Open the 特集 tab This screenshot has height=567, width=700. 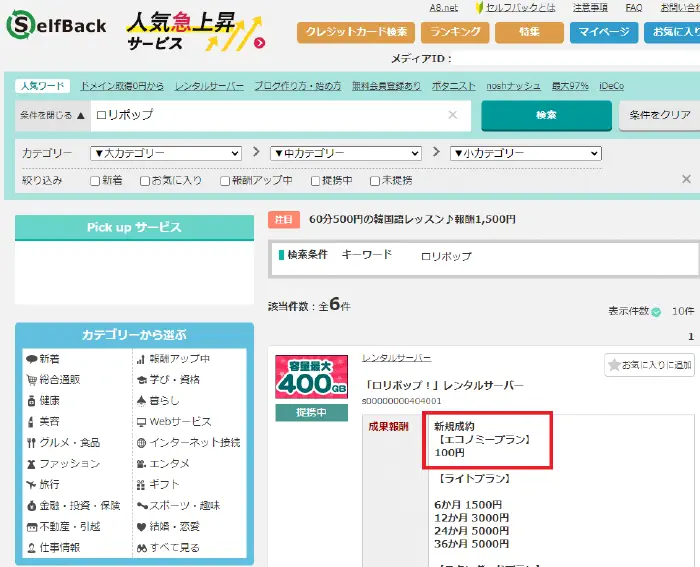[x=529, y=32]
